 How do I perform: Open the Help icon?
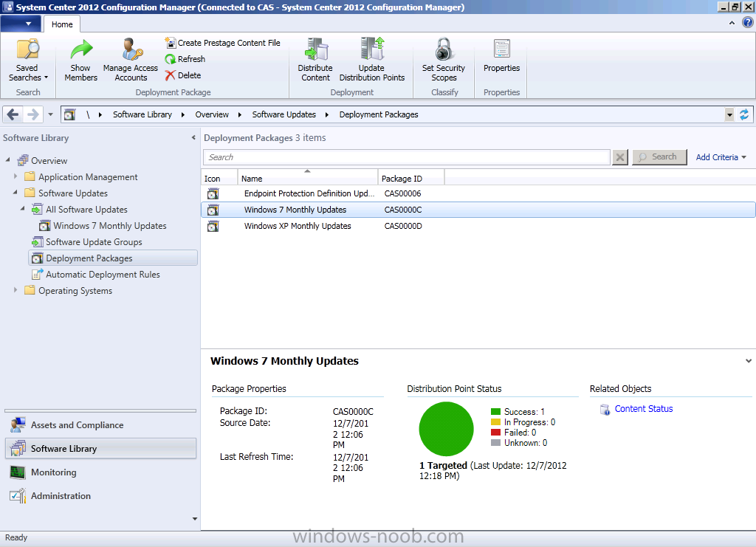point(748,23)
